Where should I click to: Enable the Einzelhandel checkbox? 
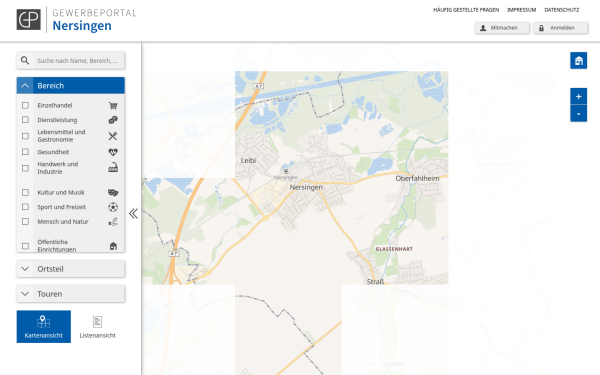pos(25,105)
